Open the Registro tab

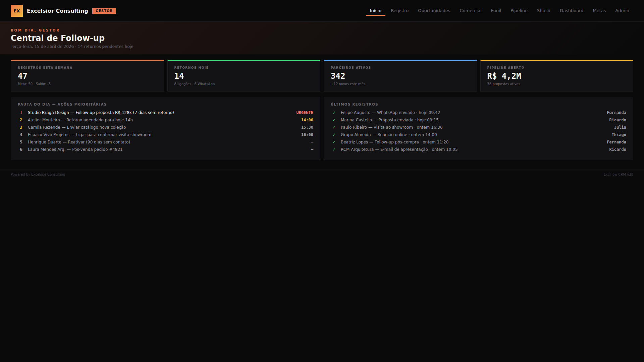point(399,11)
